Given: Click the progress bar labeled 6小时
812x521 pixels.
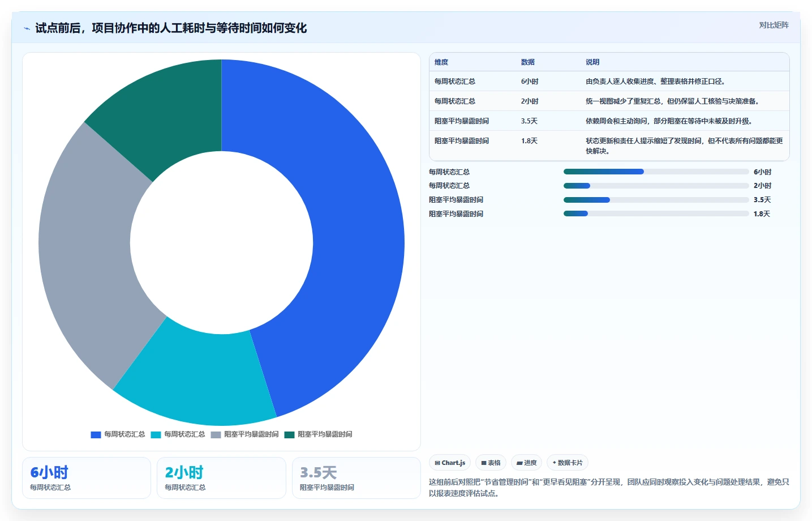Looking at the screenshot, I should pyautogui.click(x=656, y=172).
